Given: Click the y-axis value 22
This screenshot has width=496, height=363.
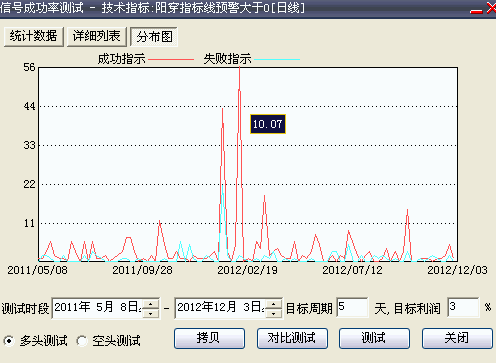Looking at the screenshot, I should (29, 184).
